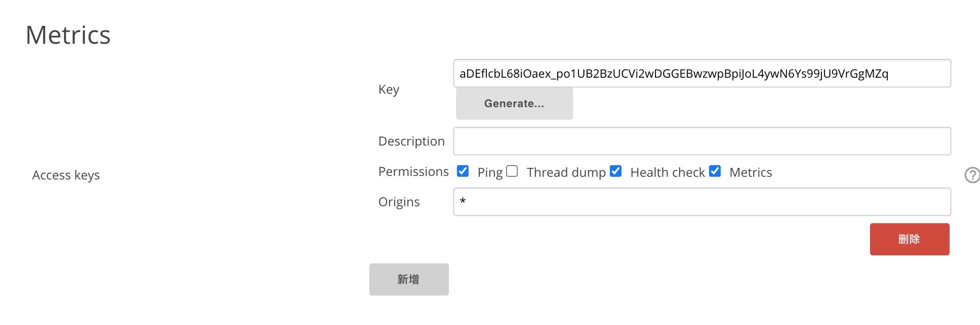
Task: Disable the Ping permission
Action: click(x=463, y=171)
